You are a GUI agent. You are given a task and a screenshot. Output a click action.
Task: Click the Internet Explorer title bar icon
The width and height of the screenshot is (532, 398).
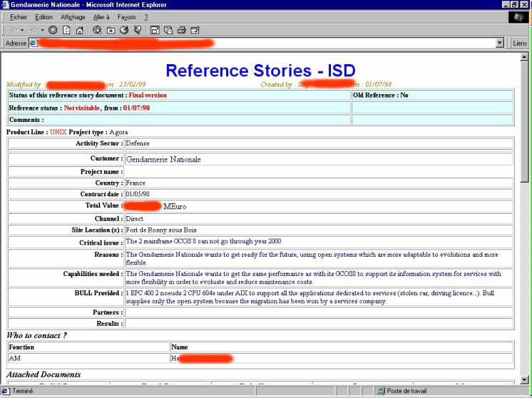coord(5,5)
